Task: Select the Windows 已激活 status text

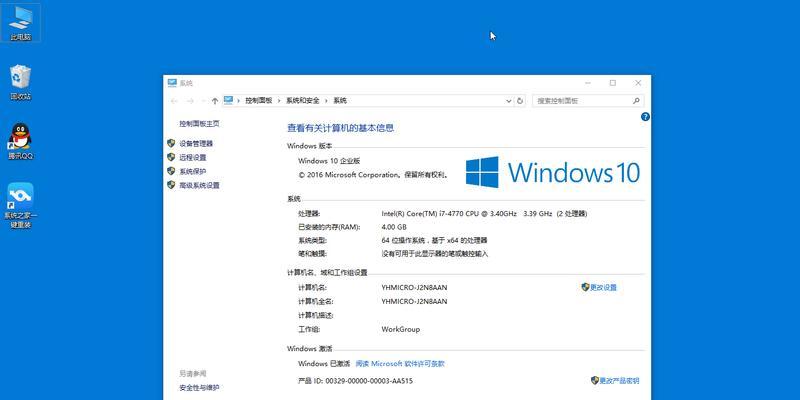Action: tap(324, 364)
